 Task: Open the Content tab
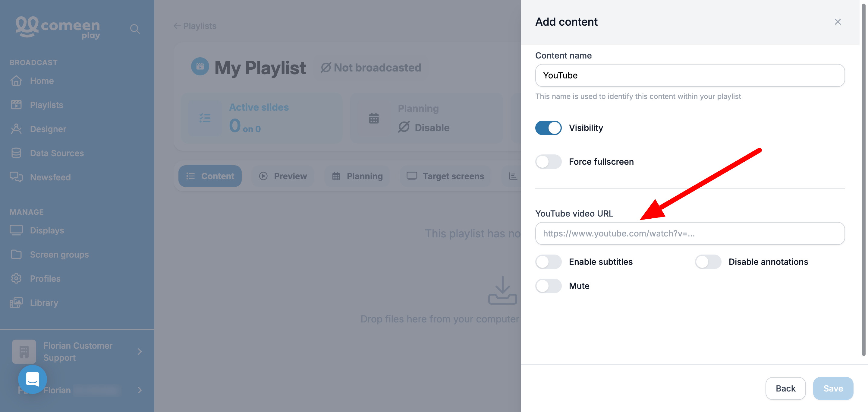(210, 176)
